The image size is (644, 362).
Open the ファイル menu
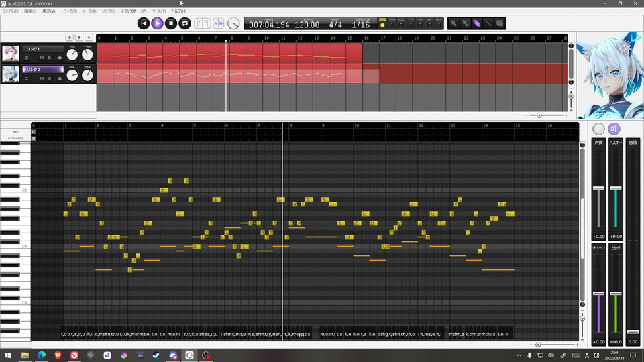pos(10,11)
